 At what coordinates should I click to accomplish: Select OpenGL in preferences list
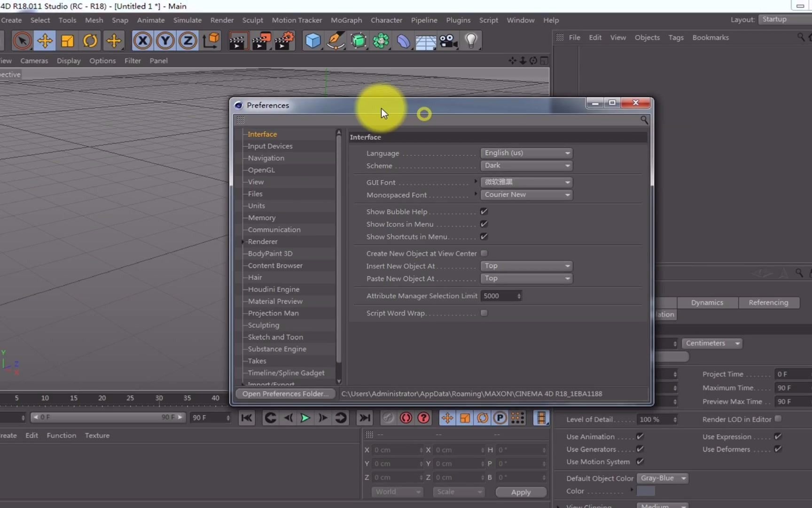(x=261, y=170)
